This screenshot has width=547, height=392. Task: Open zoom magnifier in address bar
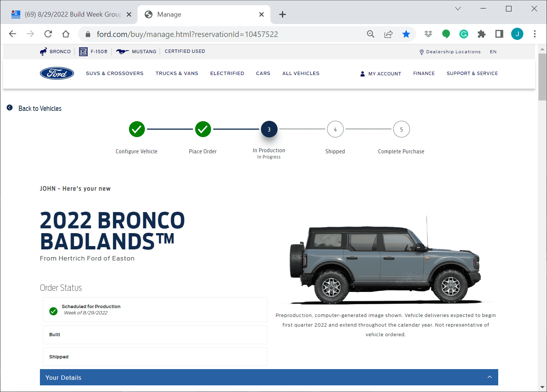[x=371, y=34]
